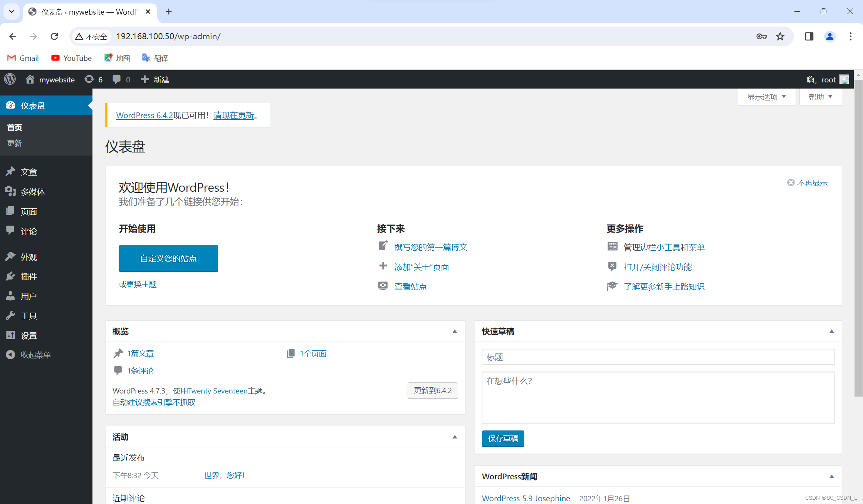The width and height of the screenshot is (863, 504).
Task: Collapse the sidebar via 收起菜单
Action: 35,355
